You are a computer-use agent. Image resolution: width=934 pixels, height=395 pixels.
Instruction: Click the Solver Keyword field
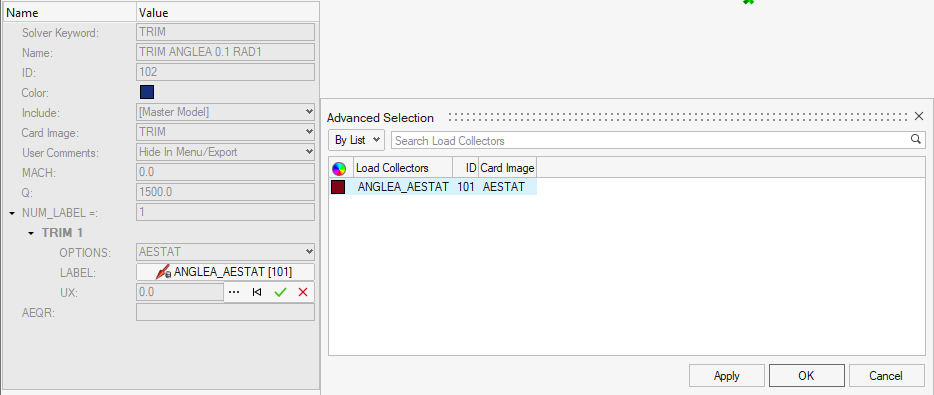(225, 32)
